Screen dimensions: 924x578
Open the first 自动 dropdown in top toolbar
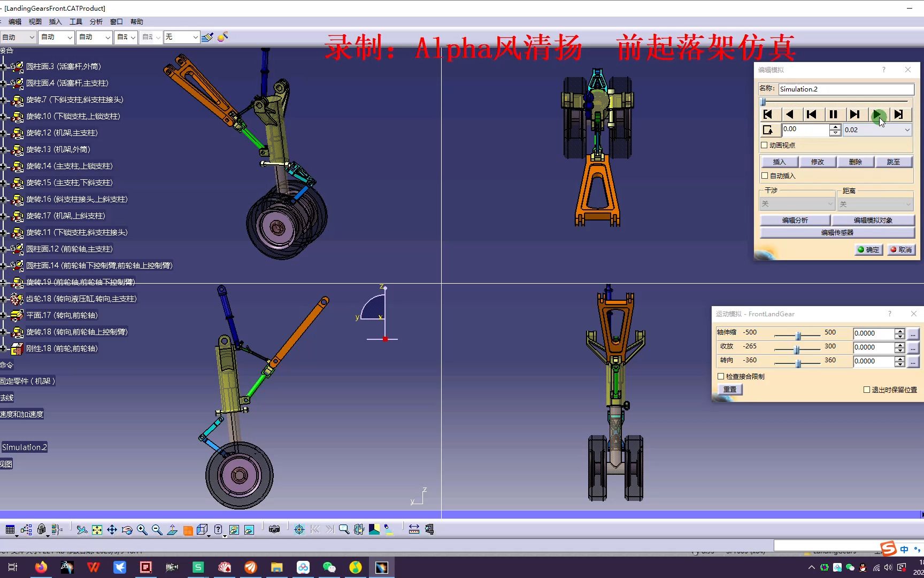point(18,37)
